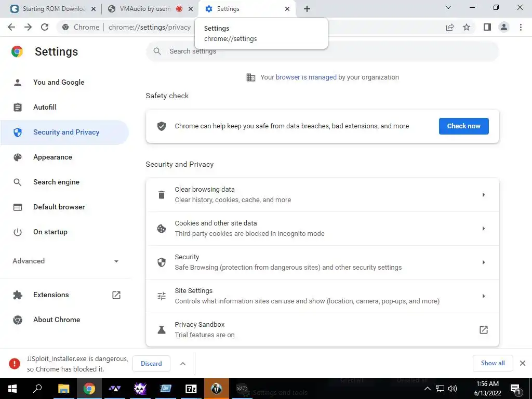Open Windows taskbar search
532x399 pixels.
tap(37, 389)
